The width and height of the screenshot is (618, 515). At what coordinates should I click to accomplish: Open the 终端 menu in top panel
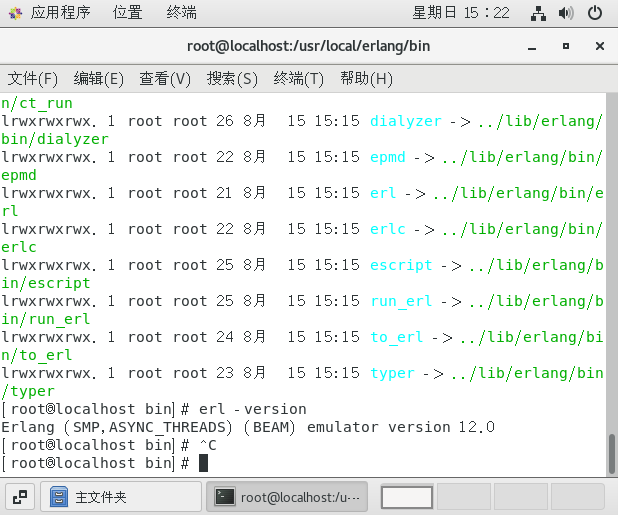click(181, 13)
